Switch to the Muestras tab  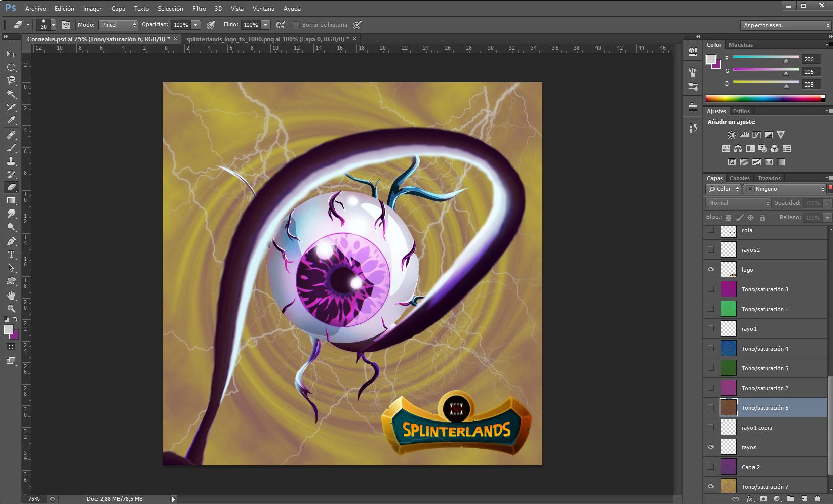pos(741,45)
